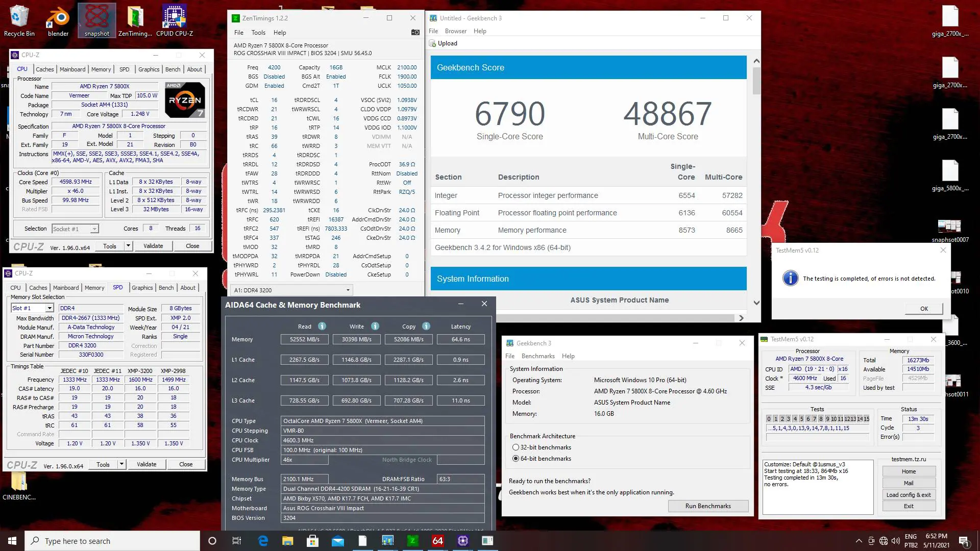Expand Tools dropdown arrow in SPD CPU-Z window

(121, 464)
